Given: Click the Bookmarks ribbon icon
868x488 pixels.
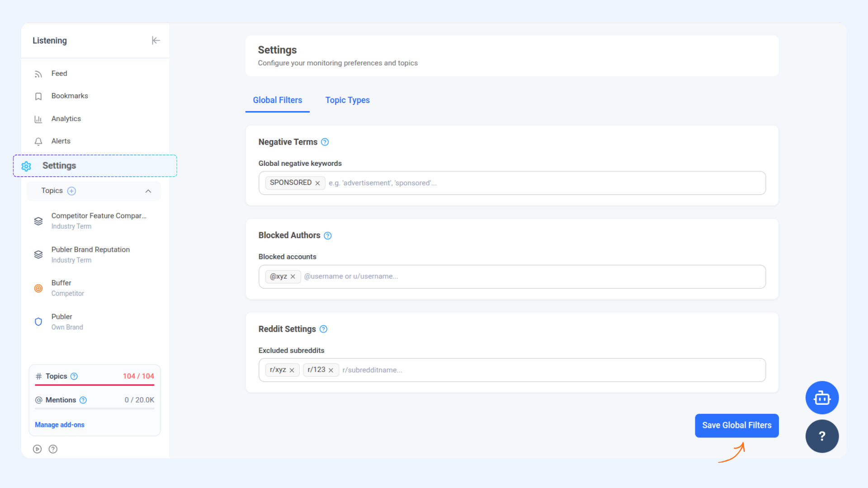Looking at the screenshot, I should coord(38,96).
